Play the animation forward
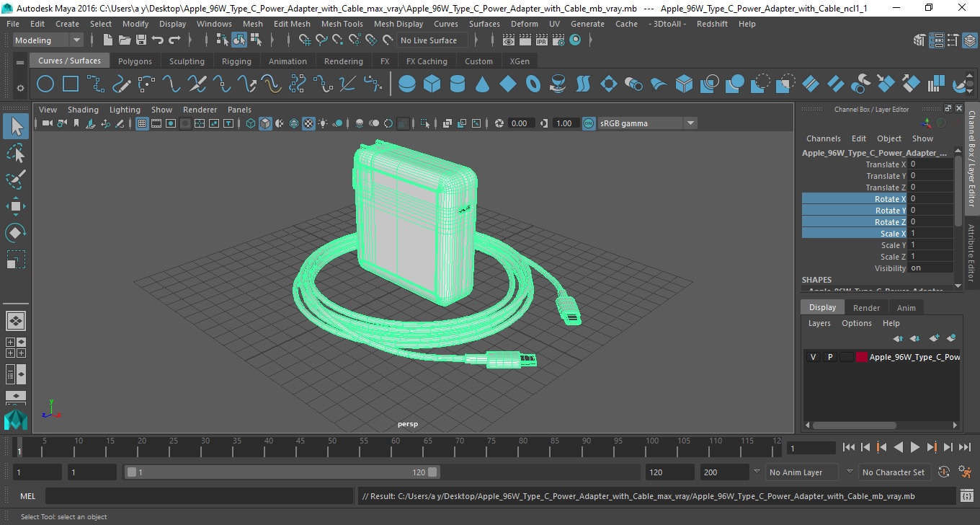This screenshot has height=525, width=980. (x=914, y=448)
